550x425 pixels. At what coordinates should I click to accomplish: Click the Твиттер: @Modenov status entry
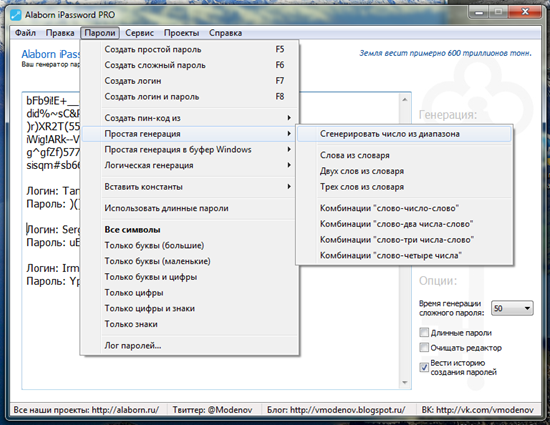(213, 410)
